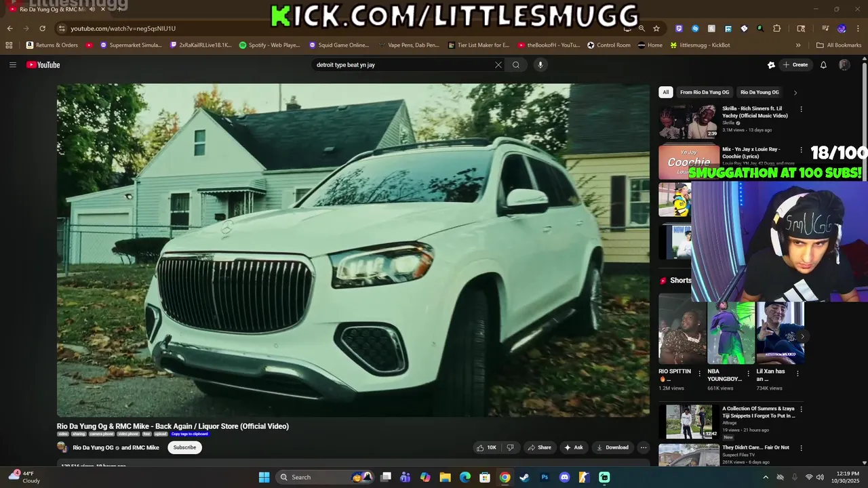Show more filter chips with arrow
The width and height of the screenshot is (868, 488).
point(795,92)
